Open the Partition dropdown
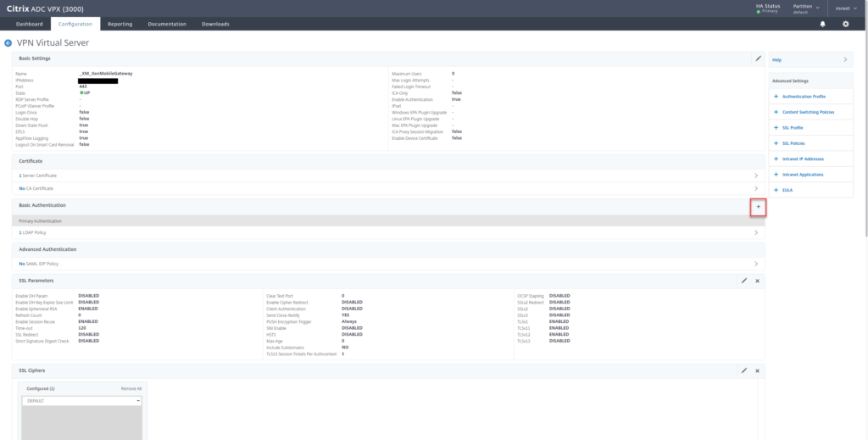The image size is (868, 440). click(x=805, y=8)
